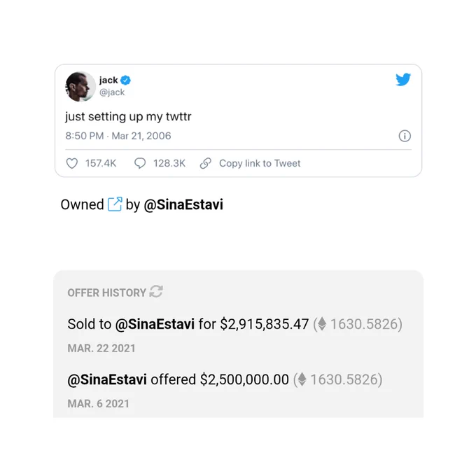Open the external link icon beside Owned
The width and height of the screenshot is (476, 476).
pyautogui.click(x=115, y=204)
